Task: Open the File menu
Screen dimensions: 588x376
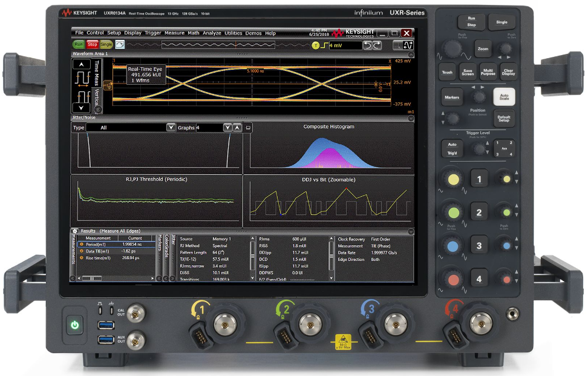Action: [79, 33]
